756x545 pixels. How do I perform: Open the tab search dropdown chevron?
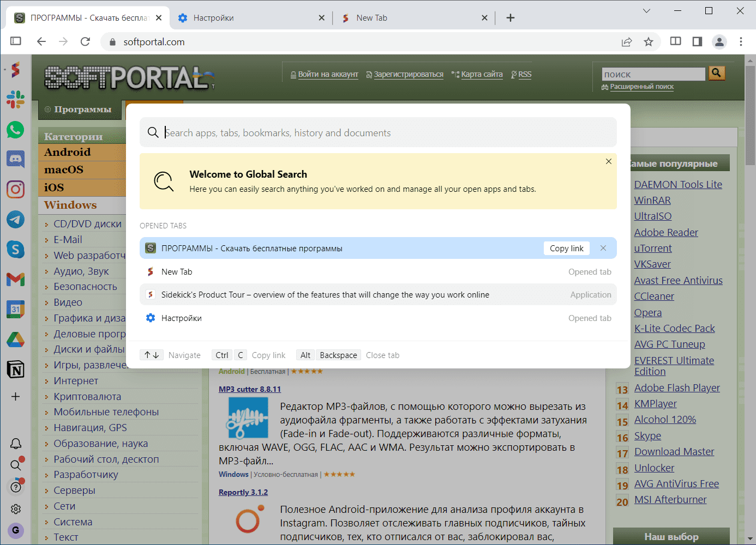(x=646, y=11)
